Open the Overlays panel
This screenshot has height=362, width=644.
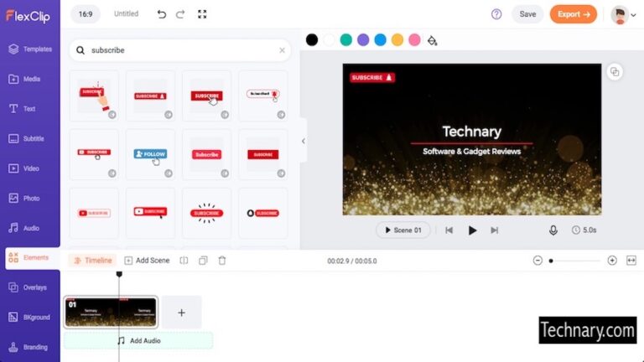pos(27,287)
